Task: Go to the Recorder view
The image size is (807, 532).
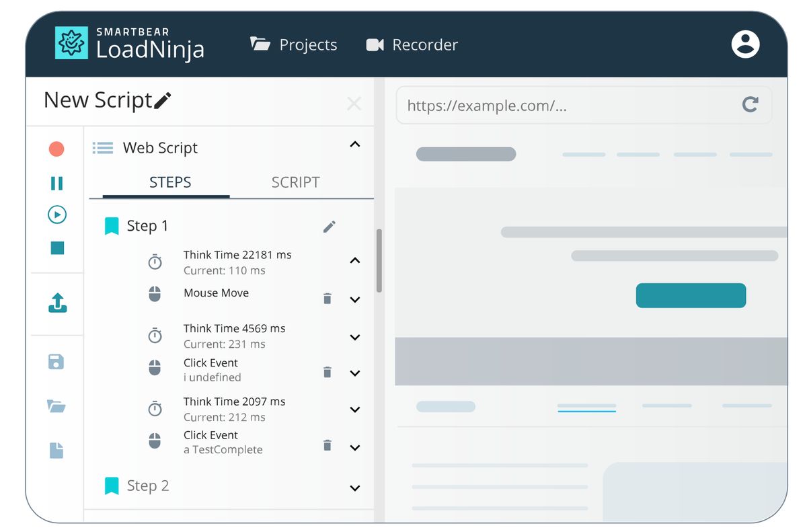Action: point(412,44)
